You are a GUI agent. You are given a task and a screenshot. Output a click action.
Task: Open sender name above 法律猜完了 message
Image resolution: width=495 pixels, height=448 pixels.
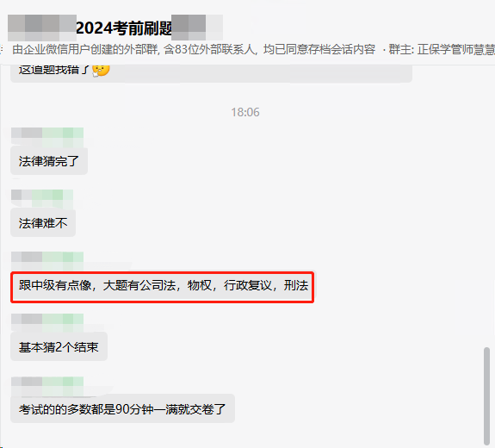coord(47,137)
